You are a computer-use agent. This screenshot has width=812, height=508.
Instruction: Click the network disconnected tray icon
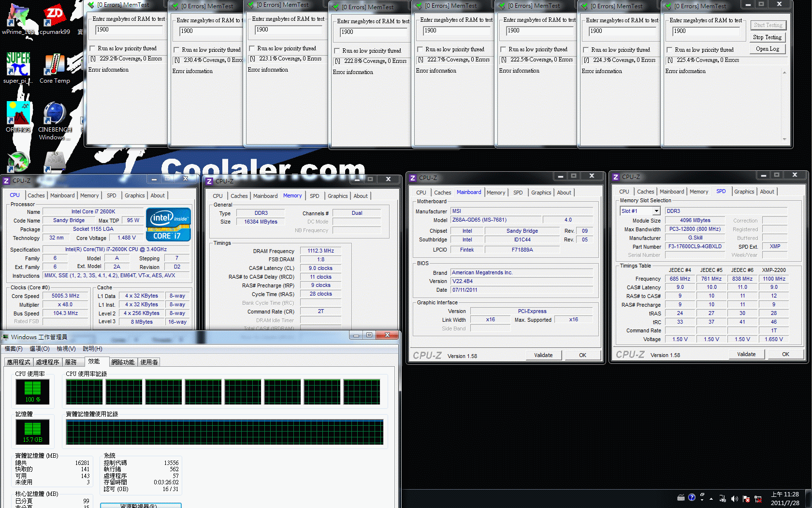click(758, 498)
